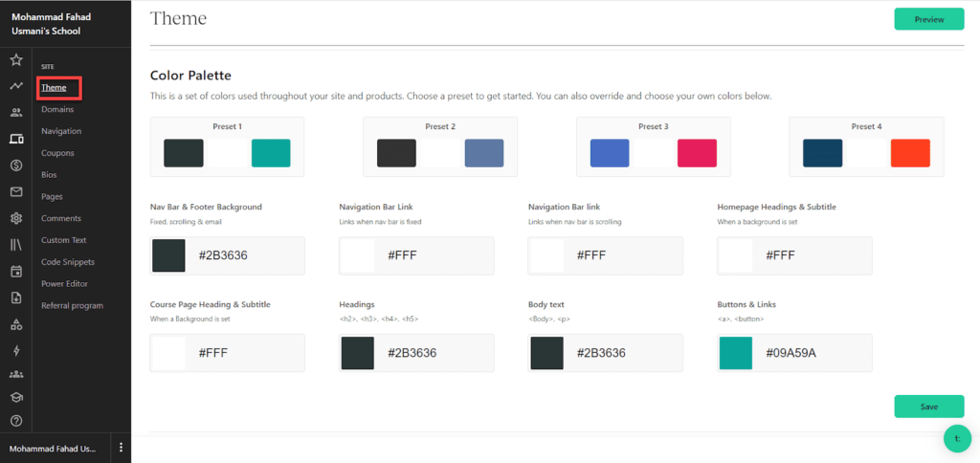Open Coupons page
Image resolution: width=980 pixels, height=463 pixels.
(57, 153)
